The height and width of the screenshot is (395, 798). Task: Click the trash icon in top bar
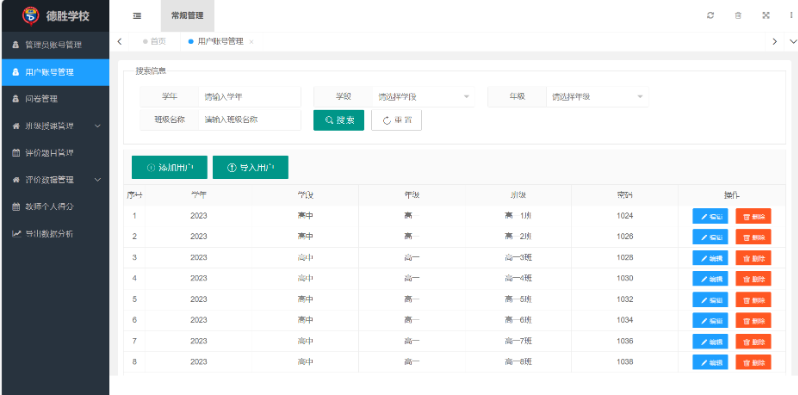(x=738, y=15)
